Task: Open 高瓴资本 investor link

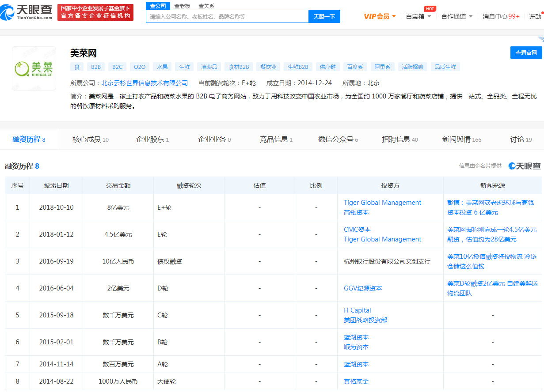Action: click(356, 212)
